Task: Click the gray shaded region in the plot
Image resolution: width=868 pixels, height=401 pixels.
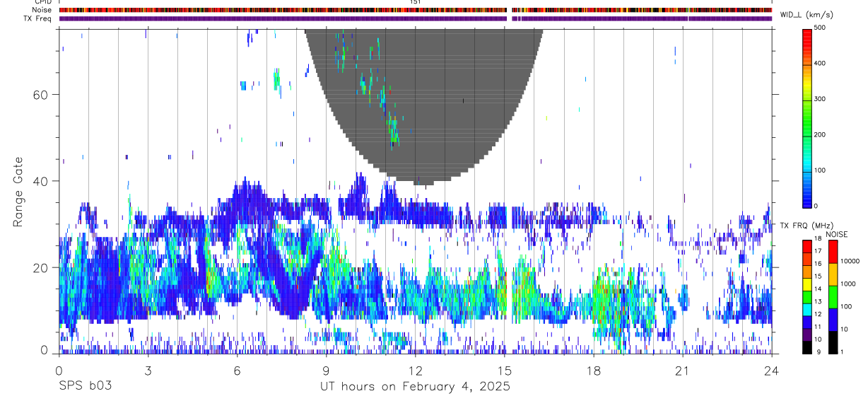Action: pos(424,106)
